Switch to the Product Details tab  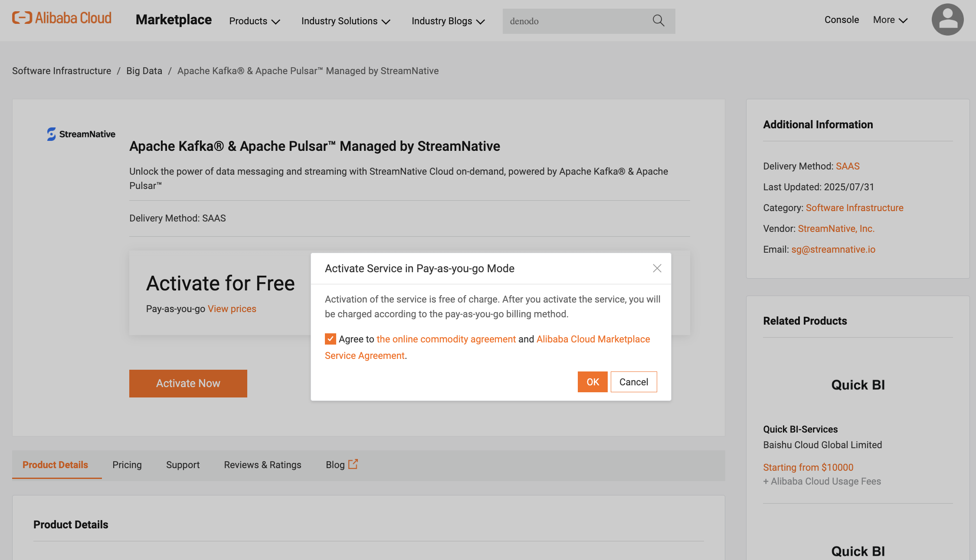click(55, 465)
